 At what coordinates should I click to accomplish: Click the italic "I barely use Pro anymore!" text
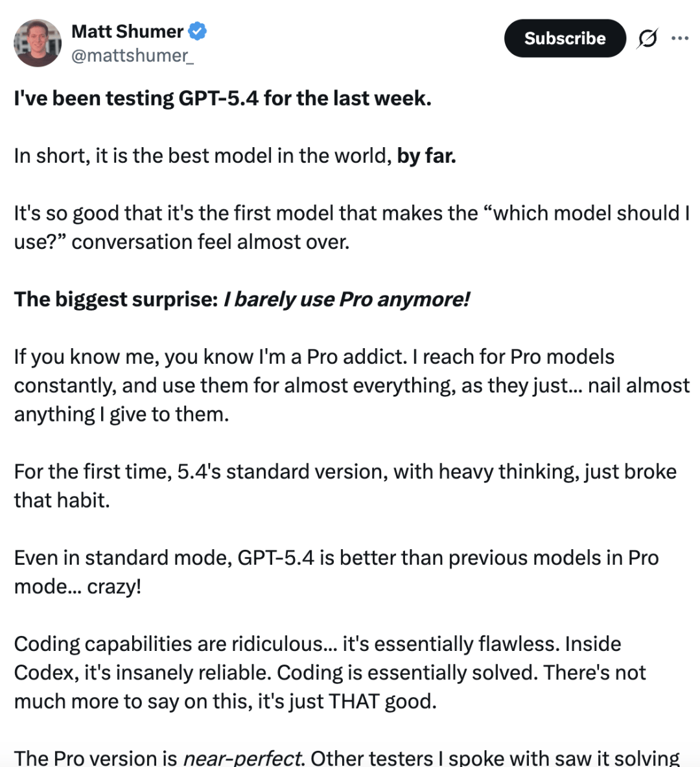(346, 300)
